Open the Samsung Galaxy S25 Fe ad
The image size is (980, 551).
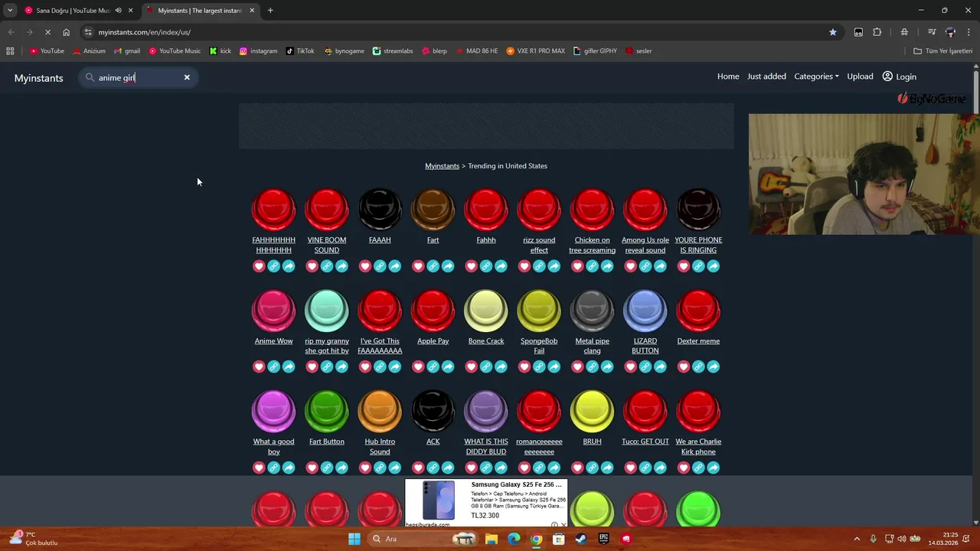[486, 503]
